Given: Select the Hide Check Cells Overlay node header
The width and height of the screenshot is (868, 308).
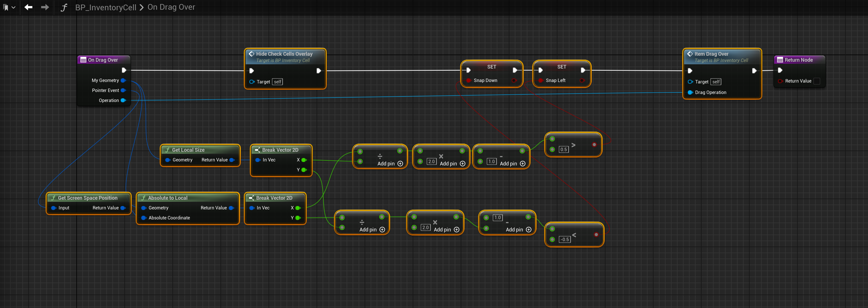Looking at the screenshot, I should [284, 54].
